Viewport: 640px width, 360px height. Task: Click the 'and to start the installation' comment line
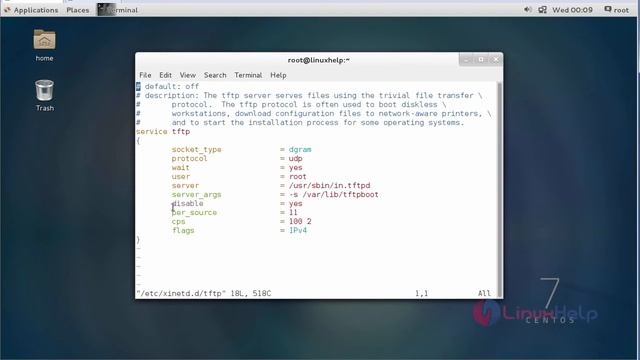300,122
